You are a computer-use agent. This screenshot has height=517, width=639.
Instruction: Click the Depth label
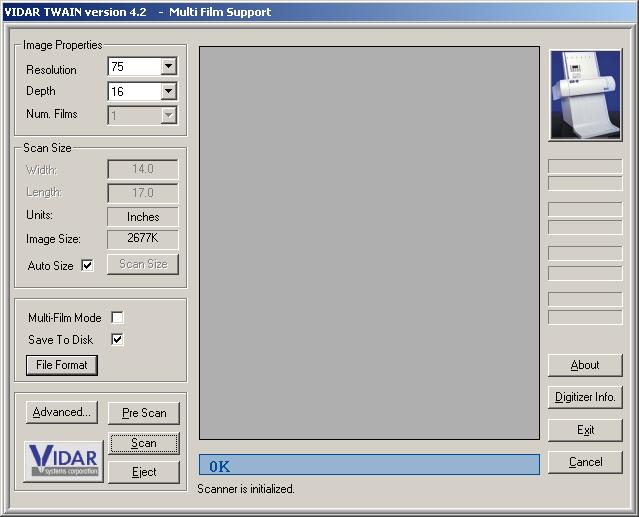click(41, 91)
